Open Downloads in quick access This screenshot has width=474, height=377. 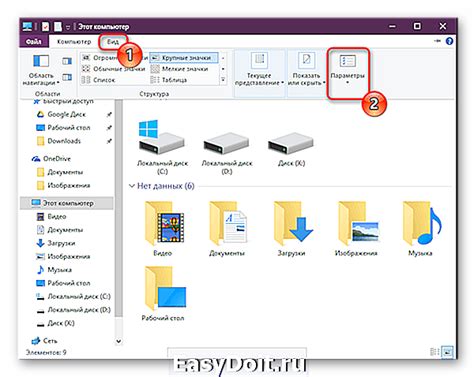click(x=64, y=141)
